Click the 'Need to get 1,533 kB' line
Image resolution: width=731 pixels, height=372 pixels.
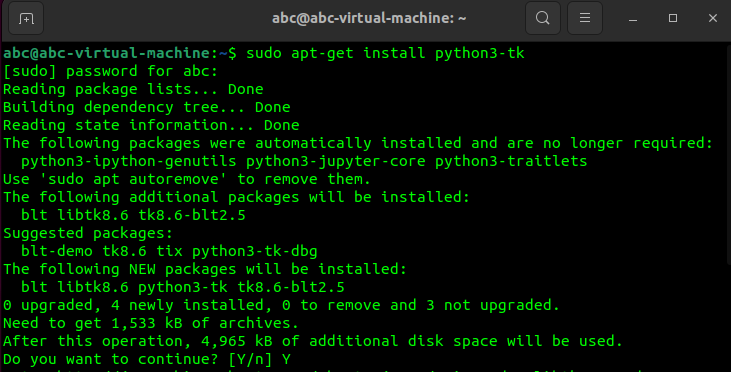[x=151, y=323]
